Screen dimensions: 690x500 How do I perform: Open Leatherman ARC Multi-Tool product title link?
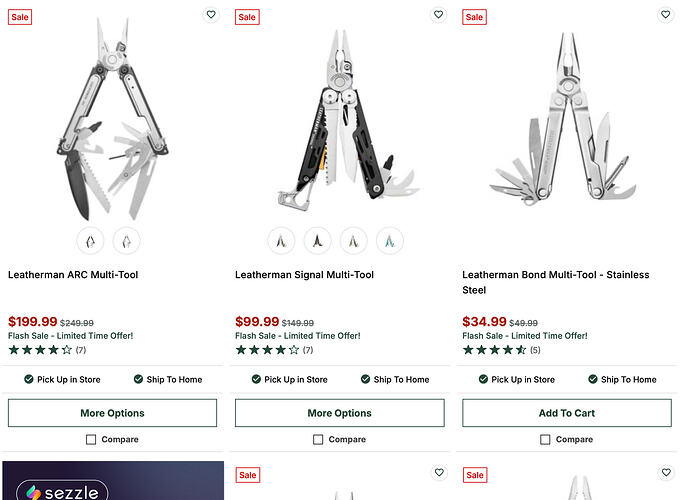pos(73,275)
